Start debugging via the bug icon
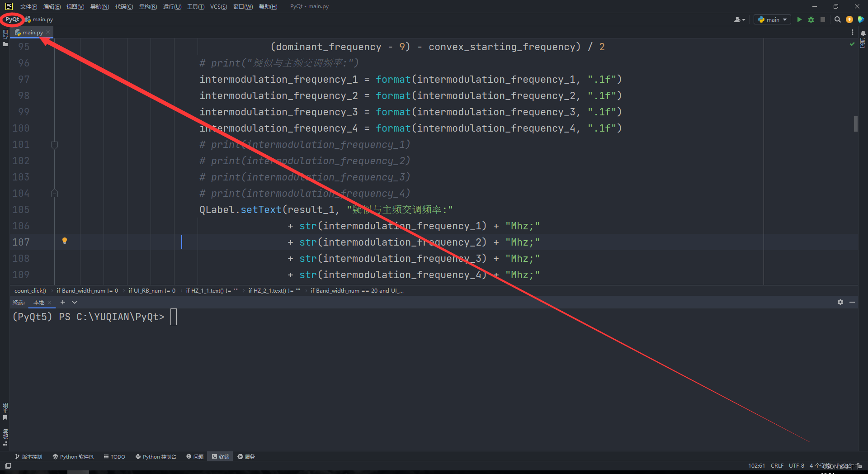This screenshot has height=474, width=868. click(x=811, y=19)
